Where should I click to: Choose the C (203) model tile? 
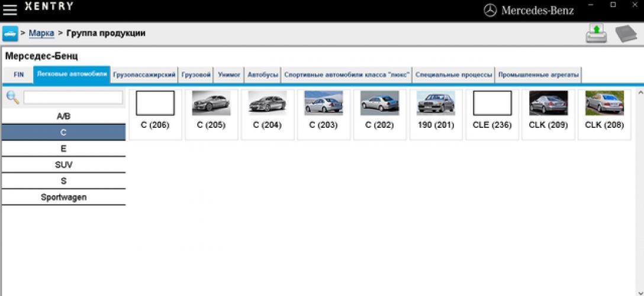pyautogui.click(x=324, y=114)
